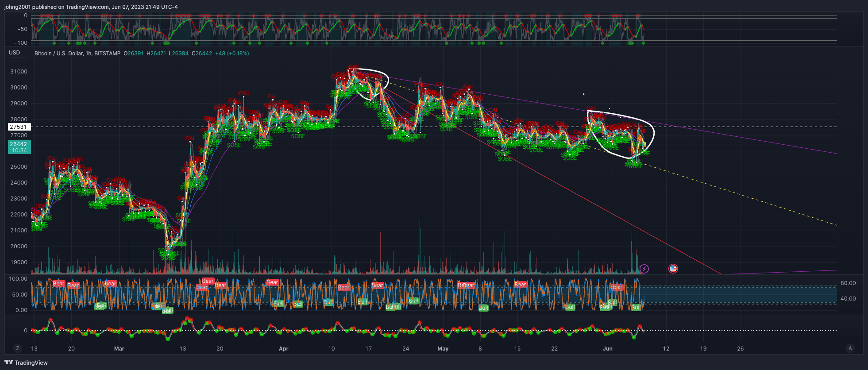Image resolution: width=868 pixels, height=370 pixels.
Task: Click the O26391 open value
Action: (134, 54)
